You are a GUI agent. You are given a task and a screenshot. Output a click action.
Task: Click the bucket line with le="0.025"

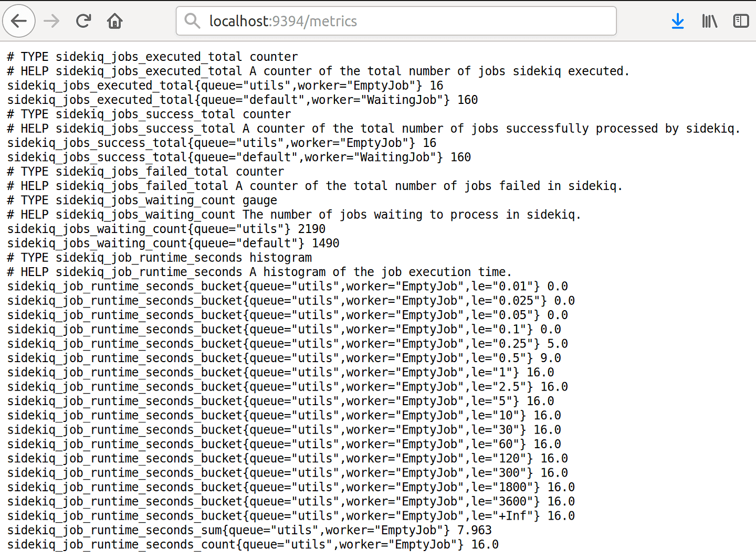(291, 301)
